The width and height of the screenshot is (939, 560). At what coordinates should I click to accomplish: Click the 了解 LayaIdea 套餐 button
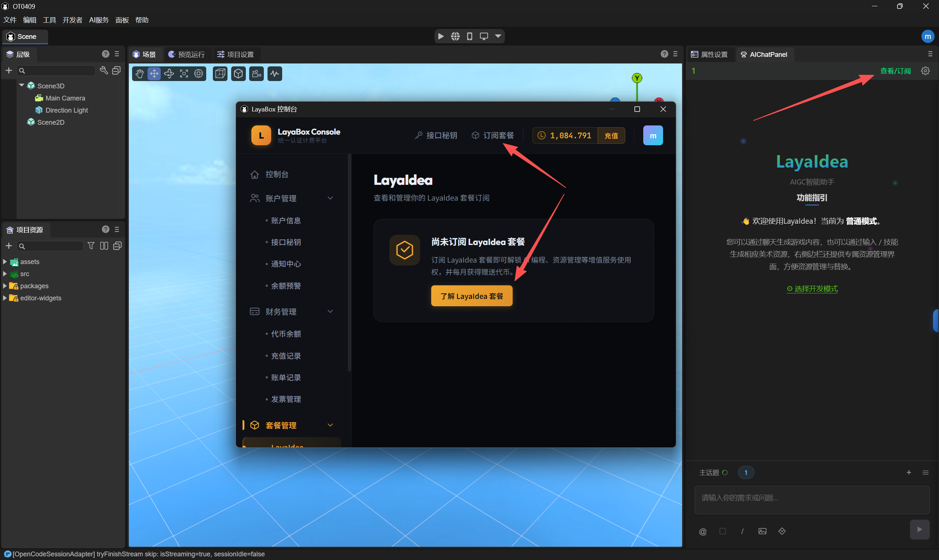[472, 296]
